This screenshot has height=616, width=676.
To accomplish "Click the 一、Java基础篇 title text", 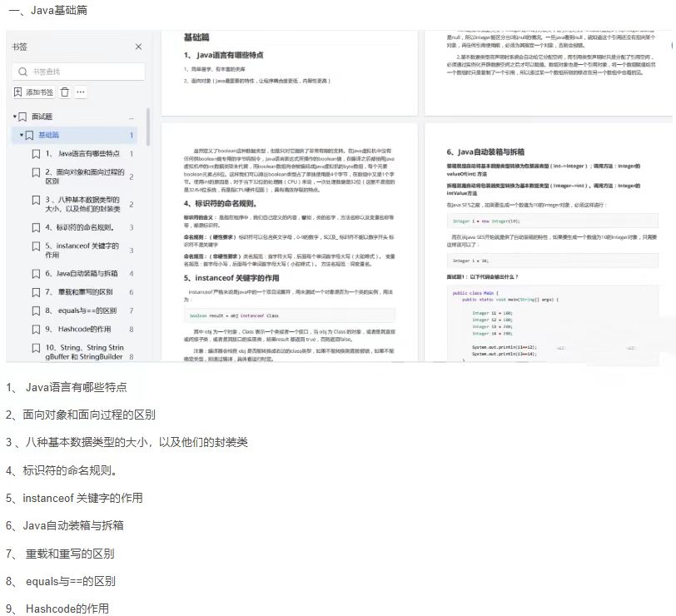I will pyautogui.click(x=47, y=10).
